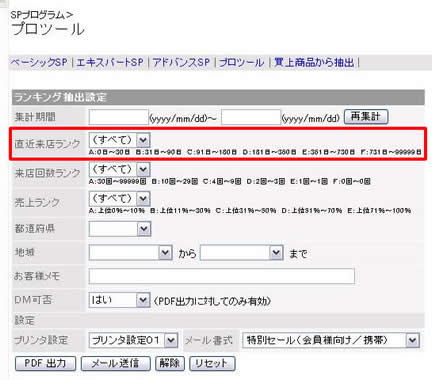Open the 直近来店ランク dropdown
This screenshot has width=432, height=380.
[x=120, y=140]
